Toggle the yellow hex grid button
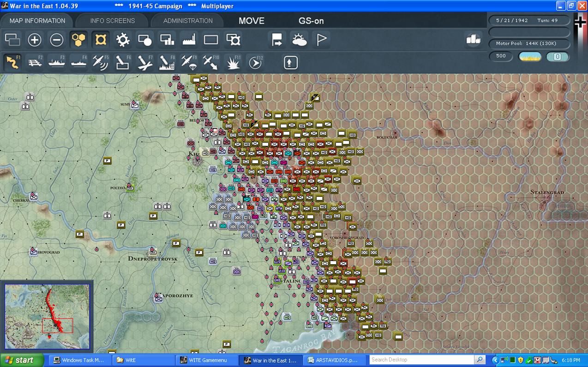The image size is (588, 367). (78, 40)
